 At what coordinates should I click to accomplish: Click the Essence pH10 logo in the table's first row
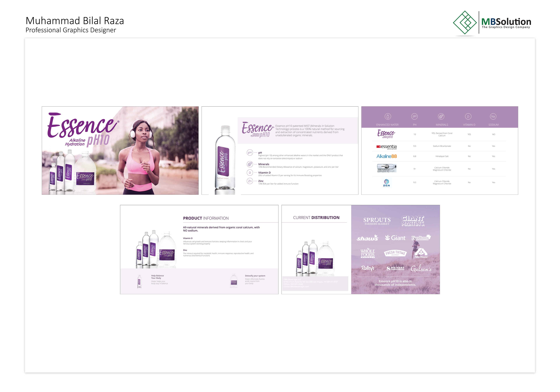click(386, 134)
